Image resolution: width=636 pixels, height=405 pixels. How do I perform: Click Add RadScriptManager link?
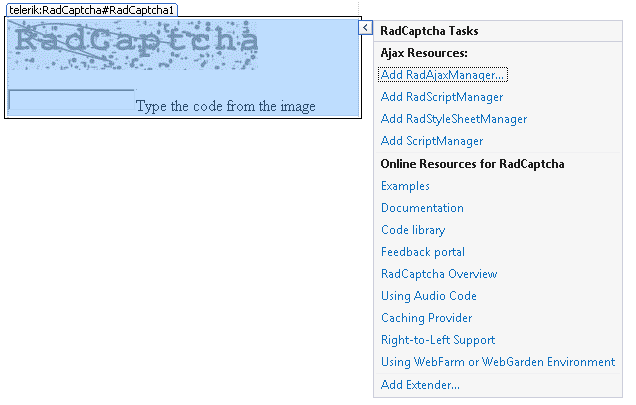442,97
